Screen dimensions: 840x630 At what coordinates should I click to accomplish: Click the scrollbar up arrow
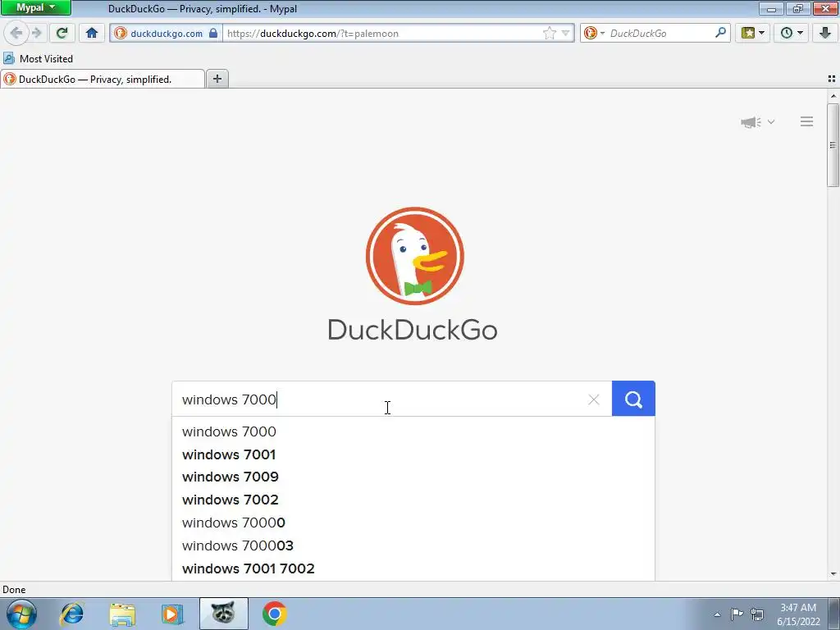click(x=833, y=97)
